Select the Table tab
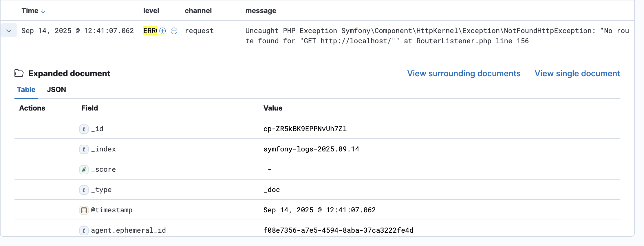The image size is (644, 246). [x=26, y=90]
